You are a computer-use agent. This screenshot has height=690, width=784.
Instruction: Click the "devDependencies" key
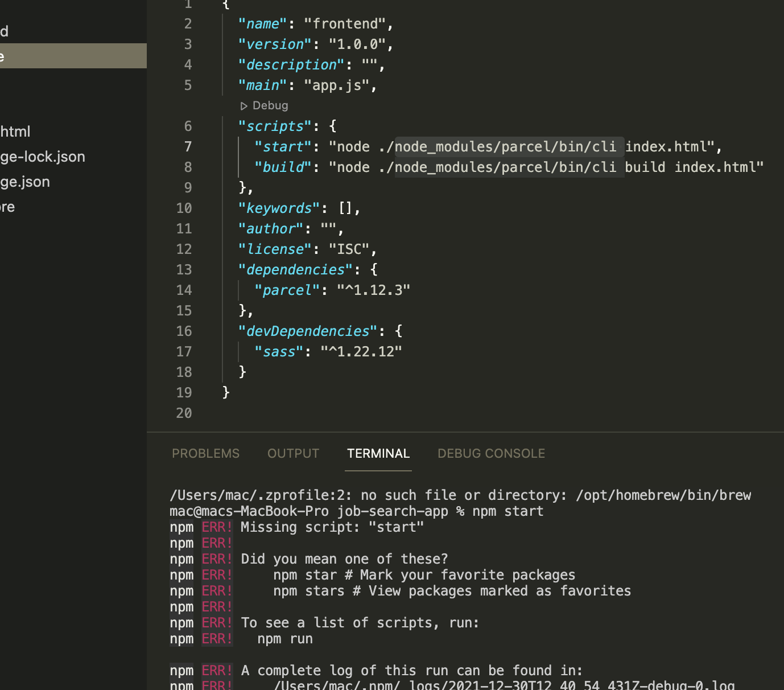[308, 331]
